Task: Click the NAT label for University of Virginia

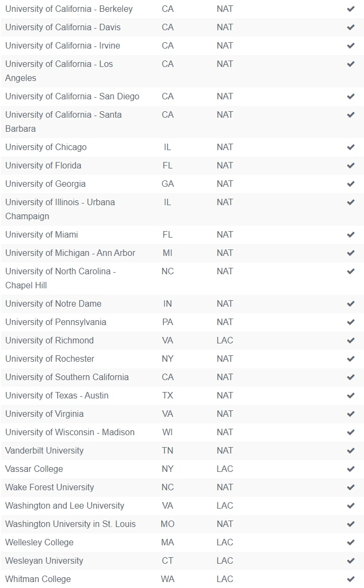Action: [x=225, y=414]
